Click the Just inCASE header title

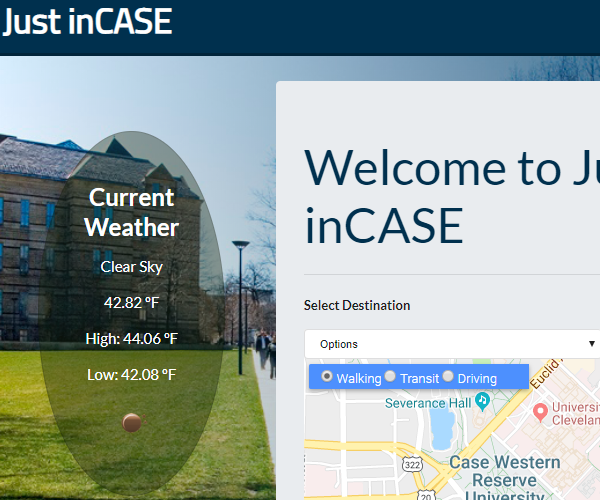pyautogui.click(x=87, y=22)
